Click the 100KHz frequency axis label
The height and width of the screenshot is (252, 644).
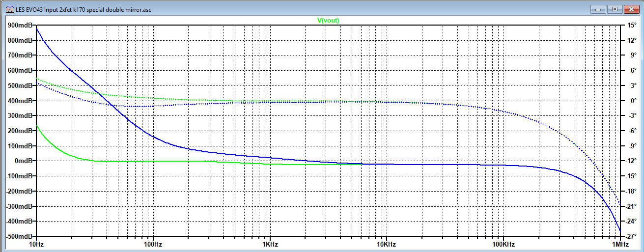[503, 244]
